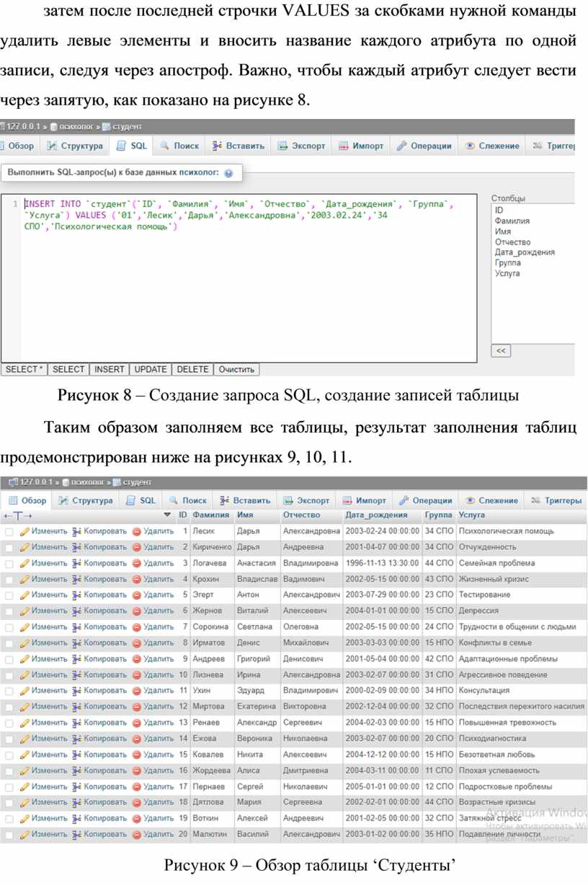The height and width of the screenshot is (886, 588).
Task: Click inside the SQL query text editor
Action: pyautogui.click(x=245, y=288)
